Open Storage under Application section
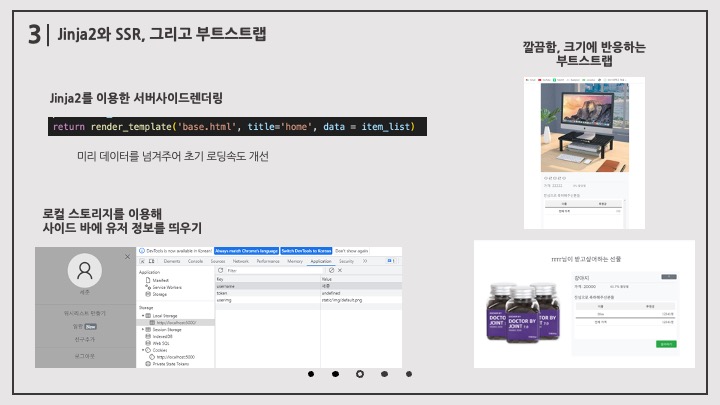This screenshot has height=405, width=720. click(x=156, y=294)
